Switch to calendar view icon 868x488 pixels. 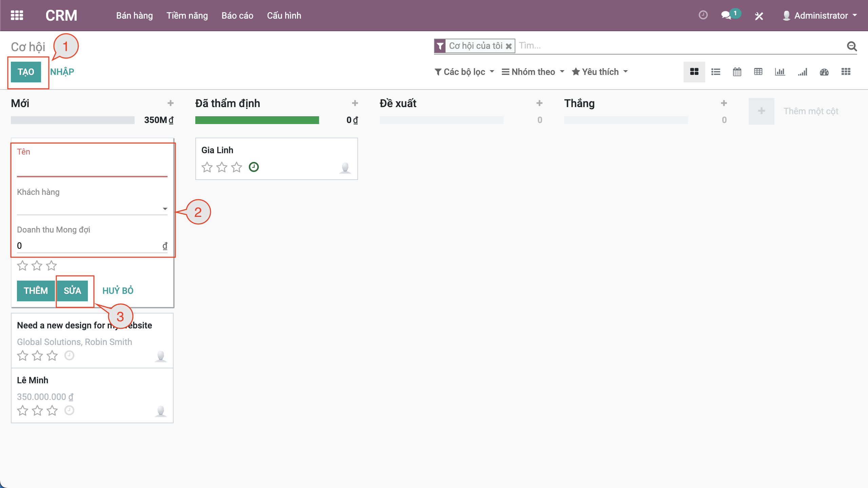pyautogui.click(x=737, y=72)
